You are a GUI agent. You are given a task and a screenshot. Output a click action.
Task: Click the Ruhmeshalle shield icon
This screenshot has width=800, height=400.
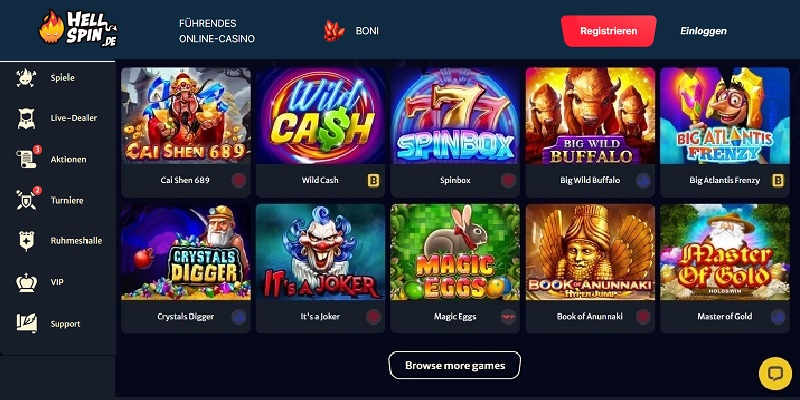tap(27, 241)
